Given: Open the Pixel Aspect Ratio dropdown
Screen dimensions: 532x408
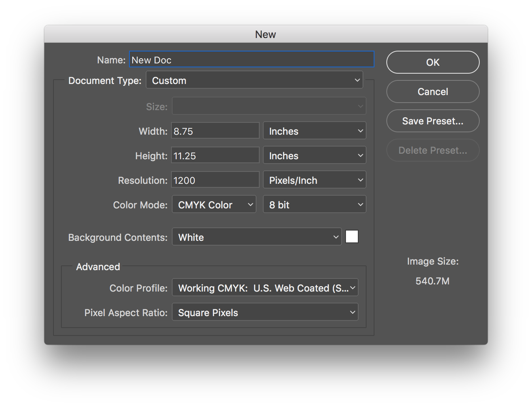Looking at the screenshot, I should coord(265,313).
